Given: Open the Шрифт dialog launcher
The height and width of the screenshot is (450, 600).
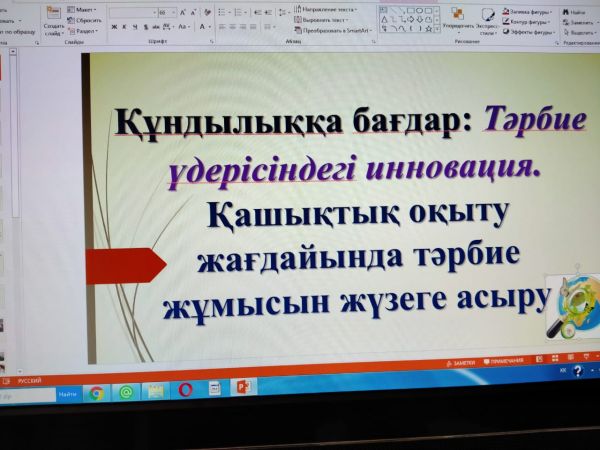Looking at the screenshot, I should pos(211,41).
